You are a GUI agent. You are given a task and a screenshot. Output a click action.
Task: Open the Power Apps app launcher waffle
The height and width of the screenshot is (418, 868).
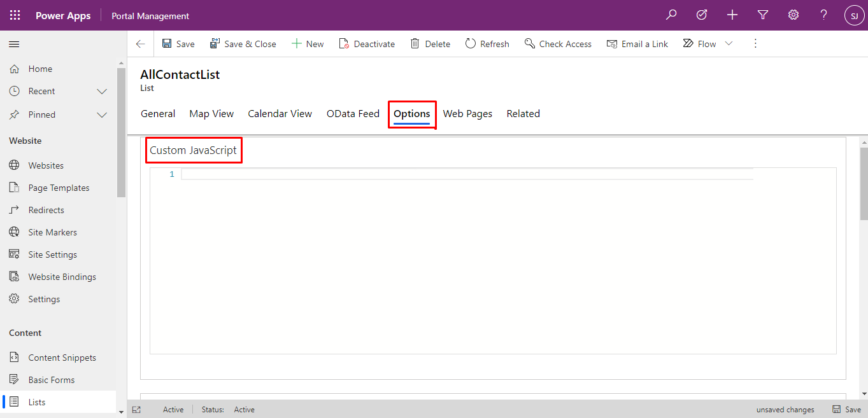pos(14,15)
